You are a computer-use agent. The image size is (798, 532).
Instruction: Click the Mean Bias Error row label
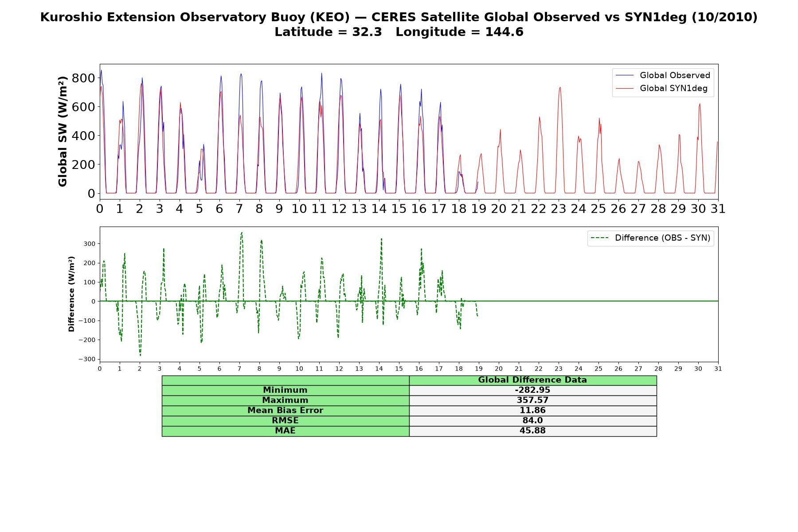pyautogui.click(x=286, y=411)
